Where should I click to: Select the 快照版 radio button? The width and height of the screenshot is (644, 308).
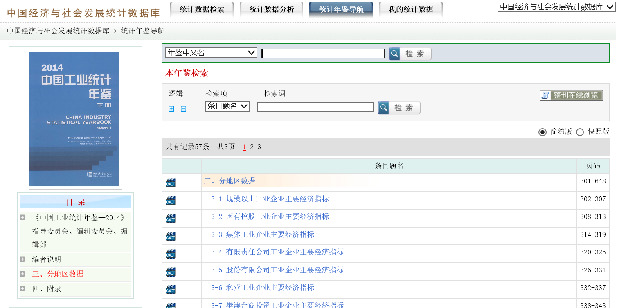pyautogui.click(x=580, y=132)
